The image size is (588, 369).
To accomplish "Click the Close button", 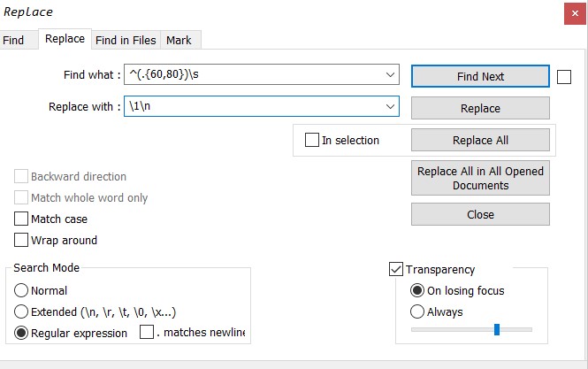I will (x=480, y=214).
